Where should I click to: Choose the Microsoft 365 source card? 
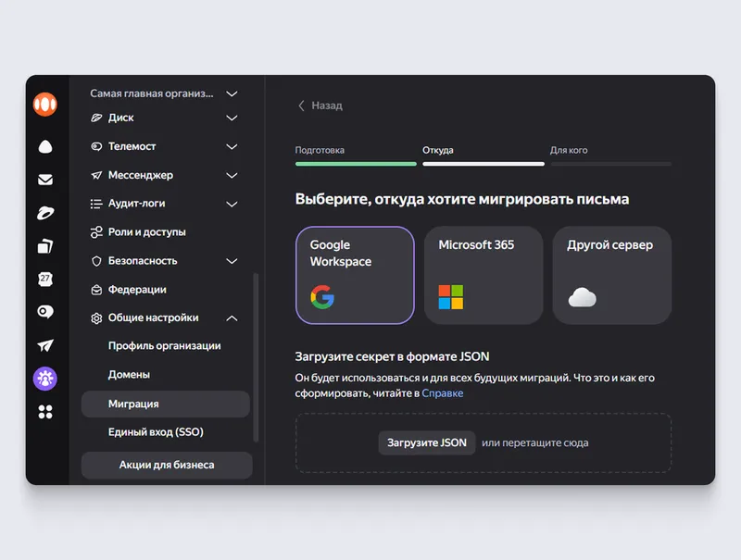(x=484, y=275)
